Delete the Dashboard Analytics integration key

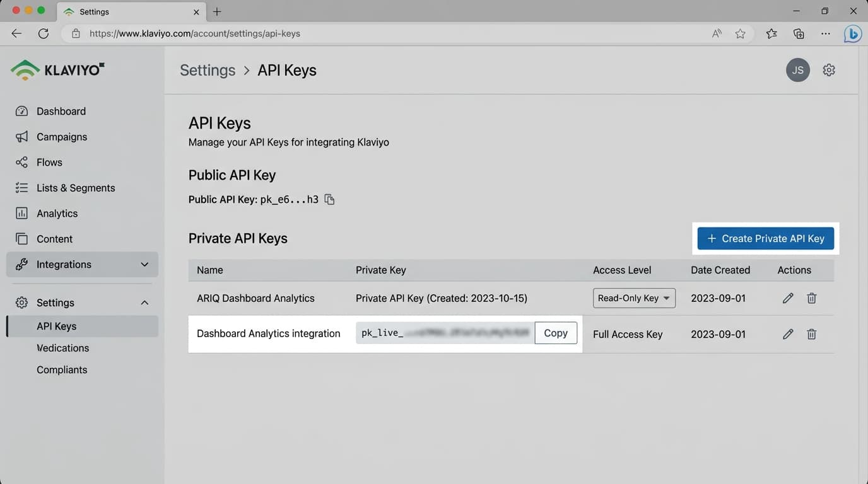point(812,334)
